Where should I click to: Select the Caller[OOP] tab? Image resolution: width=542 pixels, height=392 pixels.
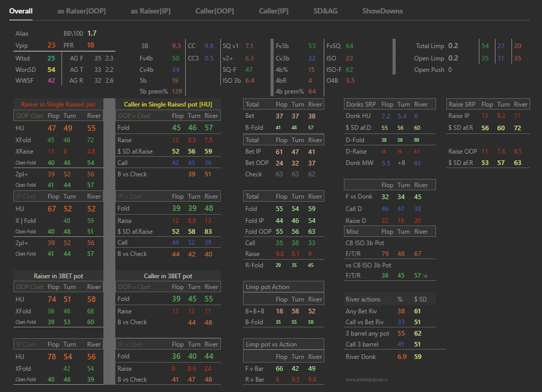tap(214, 11)
